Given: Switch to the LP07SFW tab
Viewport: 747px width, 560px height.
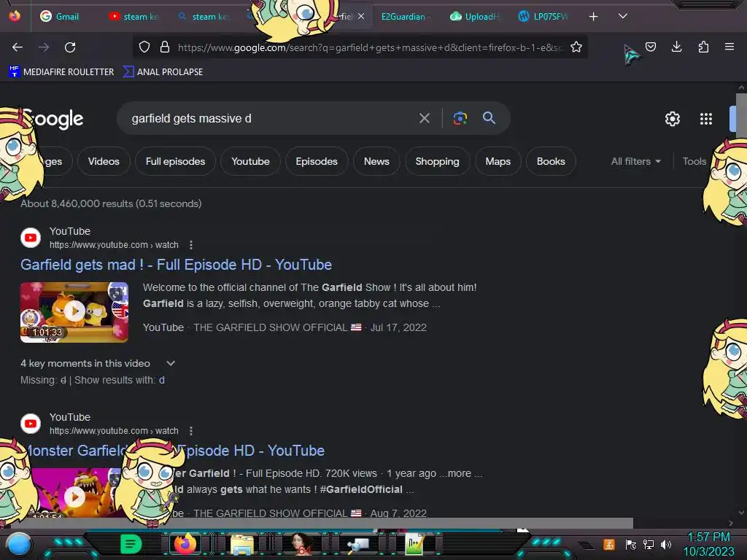Looking at the screenshot, I should (543, 16).
